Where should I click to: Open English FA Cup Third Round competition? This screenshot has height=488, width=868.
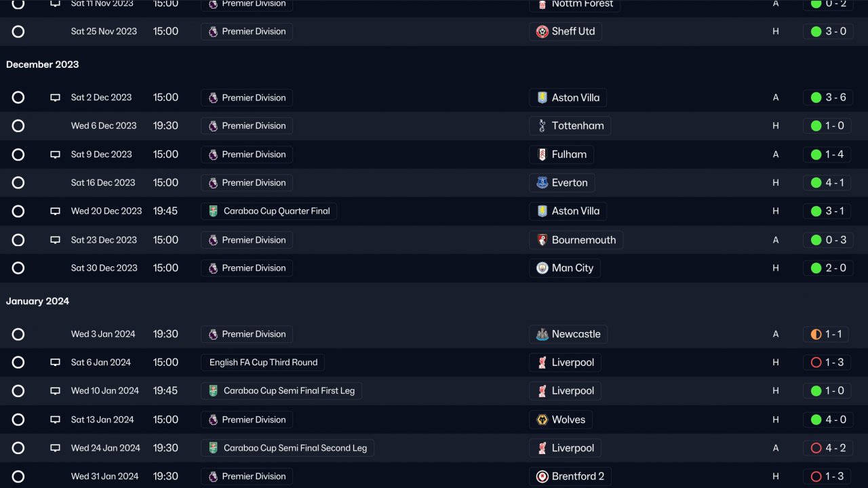click(263, 363)
